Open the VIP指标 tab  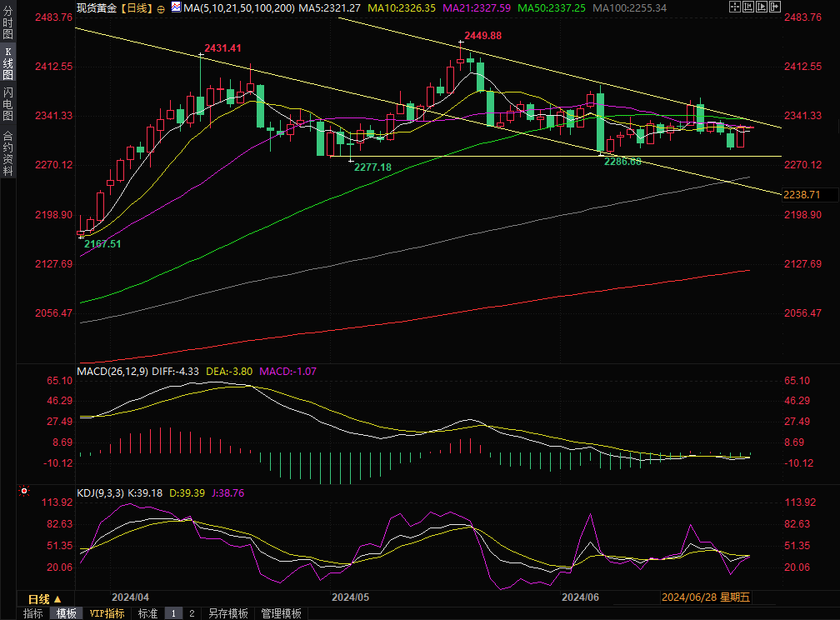(107, 613)
